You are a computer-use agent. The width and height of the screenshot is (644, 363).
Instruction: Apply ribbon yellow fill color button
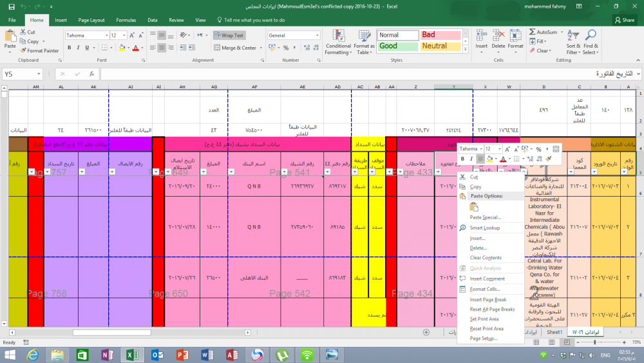[x=122, y=48]
